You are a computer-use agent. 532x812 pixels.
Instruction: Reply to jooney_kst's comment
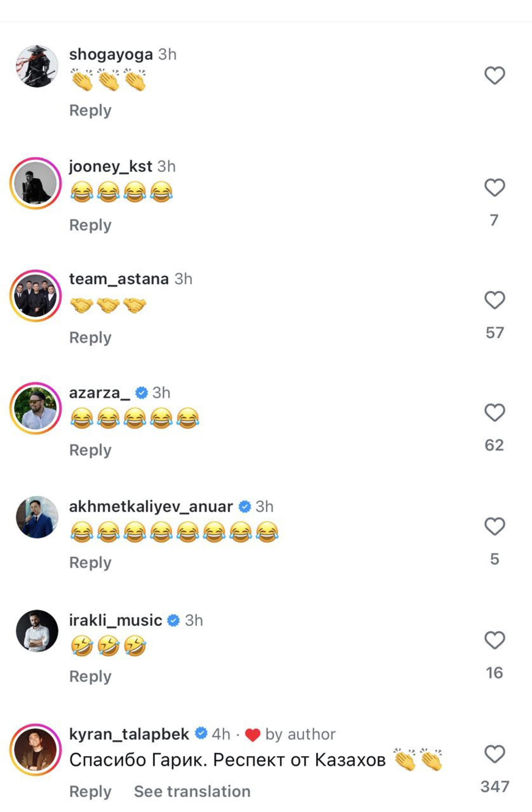[90, 225]
